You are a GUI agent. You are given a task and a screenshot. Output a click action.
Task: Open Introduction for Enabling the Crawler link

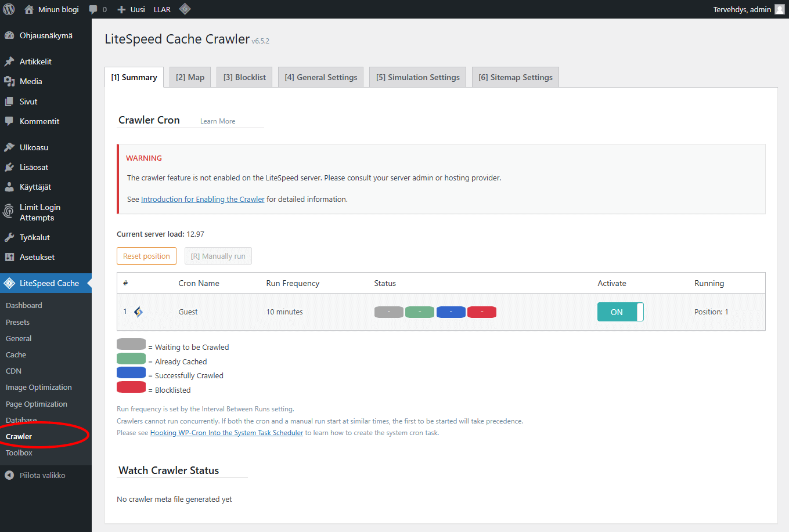coord(203,199)
